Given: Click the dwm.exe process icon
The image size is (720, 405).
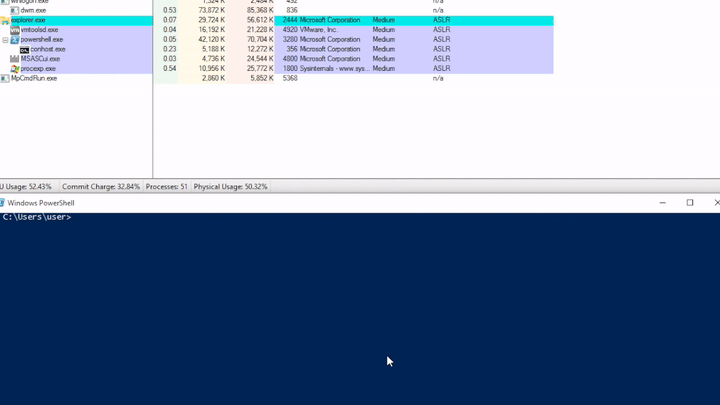Looking at the screenshot, I should (15, 10).
